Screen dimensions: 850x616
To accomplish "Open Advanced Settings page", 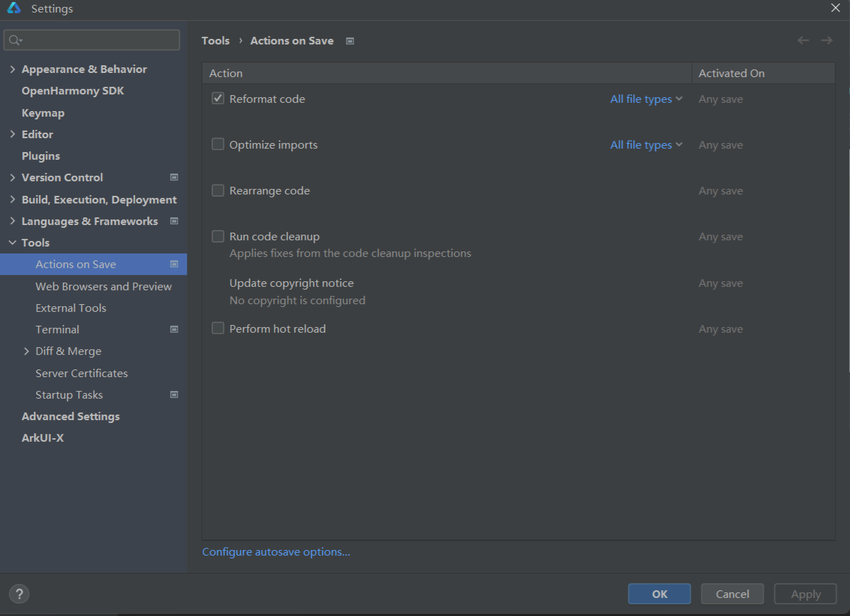I will (x=71, y=417).
